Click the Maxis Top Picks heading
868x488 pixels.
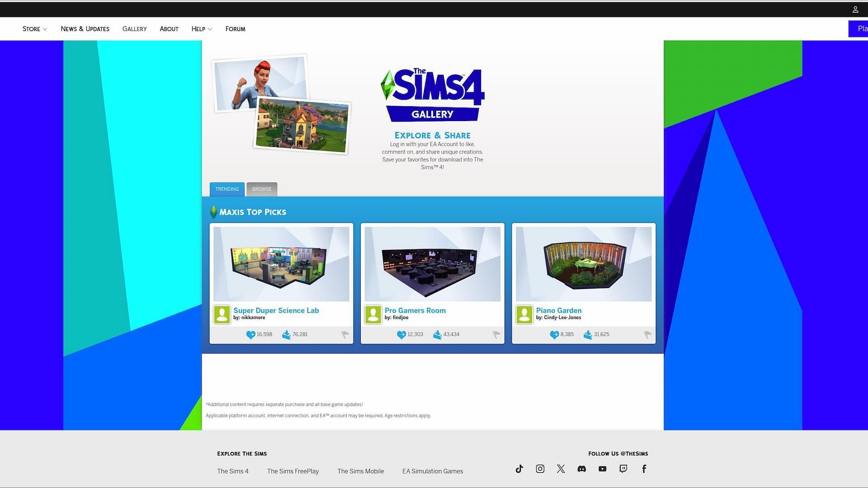point(253,212)
